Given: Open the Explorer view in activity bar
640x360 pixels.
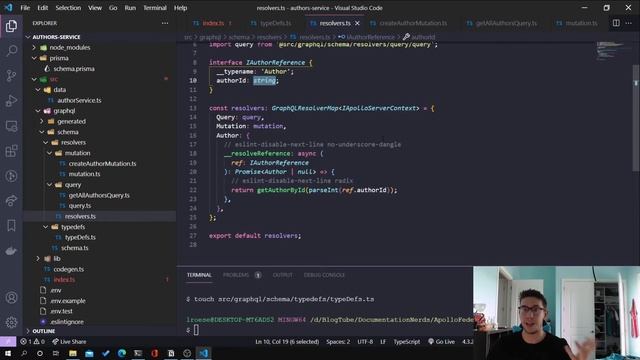Looking at the screenshot, I should (11, 26).
